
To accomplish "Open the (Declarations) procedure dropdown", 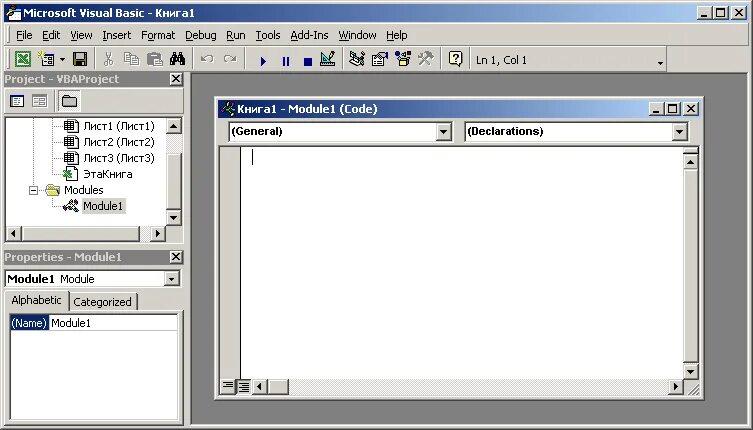I will [679, 132].
